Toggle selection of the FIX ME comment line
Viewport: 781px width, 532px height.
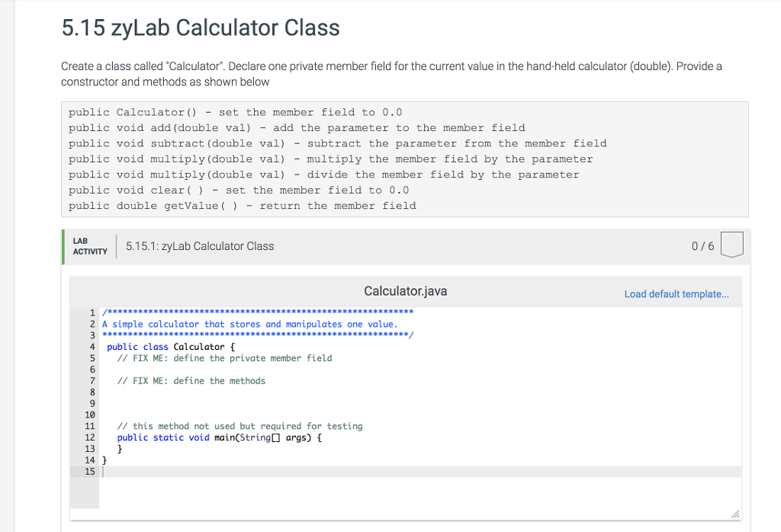click(x=224, y=358)
